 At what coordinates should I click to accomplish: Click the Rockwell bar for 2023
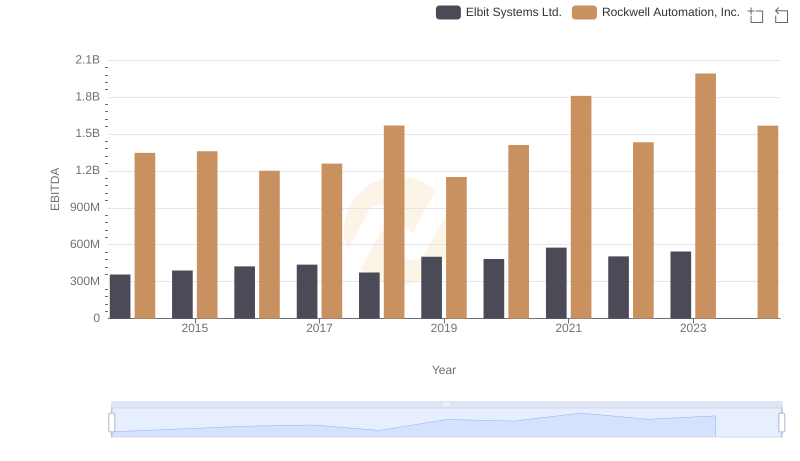pos(705,196)
